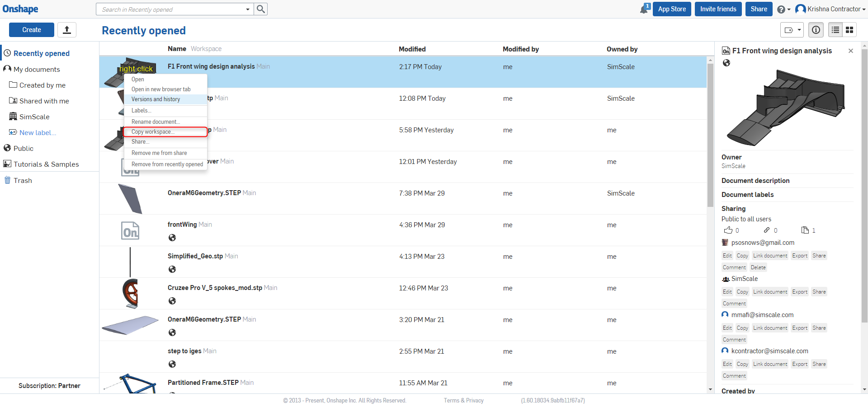The image size is (868, 407).
Task: Choose Rename document from context menu
Action: 165,122
